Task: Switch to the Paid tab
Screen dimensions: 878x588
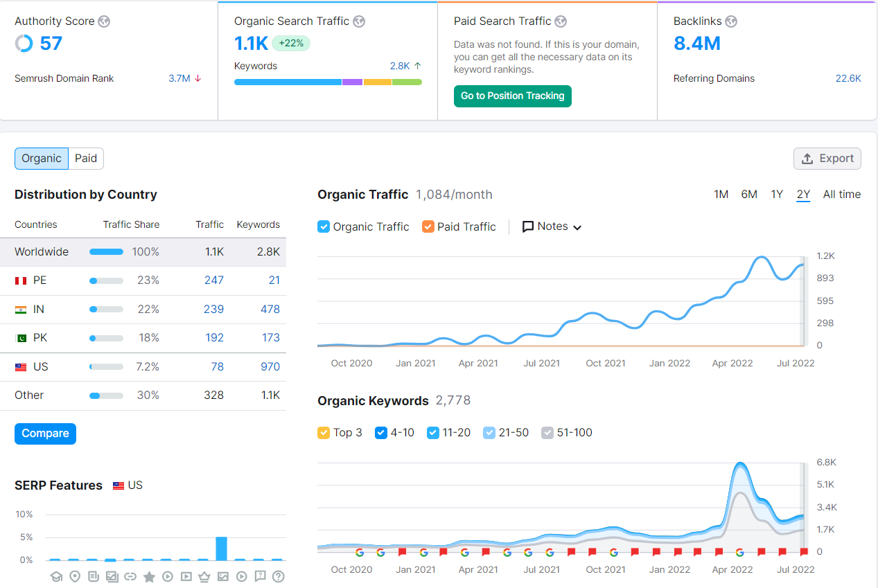Action: [86, 159]
